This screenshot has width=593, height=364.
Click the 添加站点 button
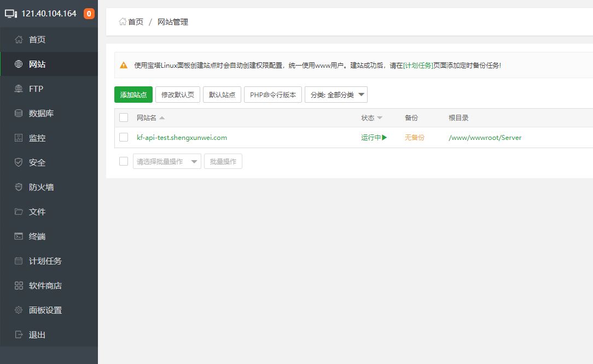coord(133,94)
